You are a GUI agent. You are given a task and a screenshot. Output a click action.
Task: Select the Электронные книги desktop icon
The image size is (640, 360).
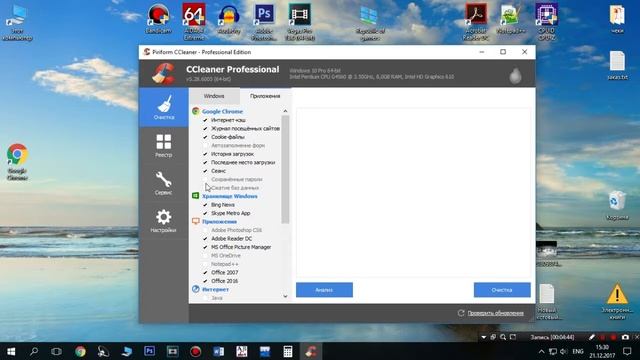click(x=617, y=301)
